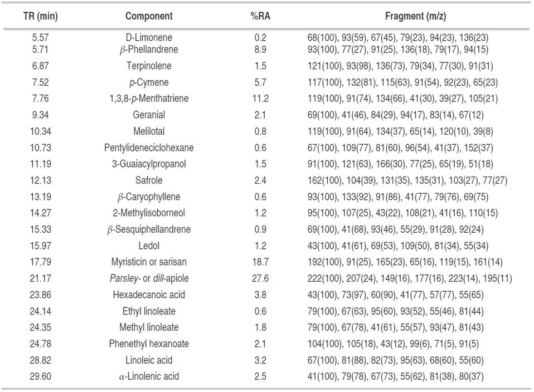The height and width of the screenshot is (392, 534).
Task: Click the Ledol fragment values
Action: (x=400, y=246)
